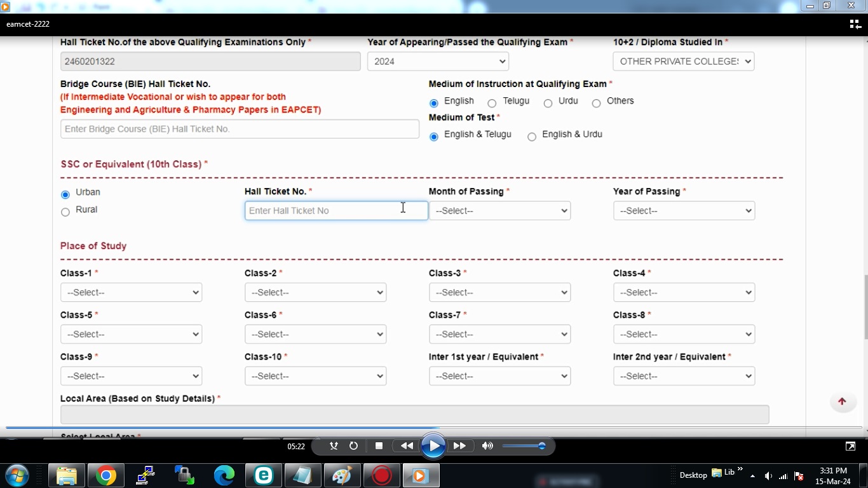Screen dimensions: 868x488
Task: Select Telugu medium of instruction
Action: (492, 103)
